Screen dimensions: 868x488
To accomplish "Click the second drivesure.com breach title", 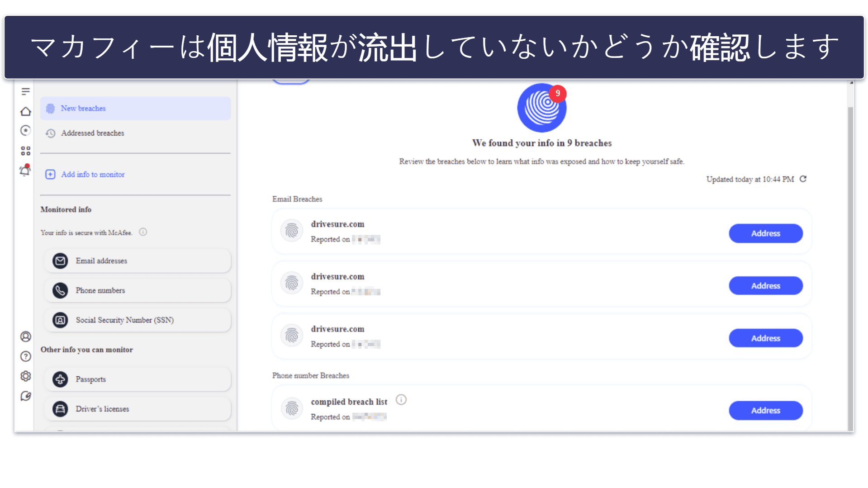I will point(337,276).
